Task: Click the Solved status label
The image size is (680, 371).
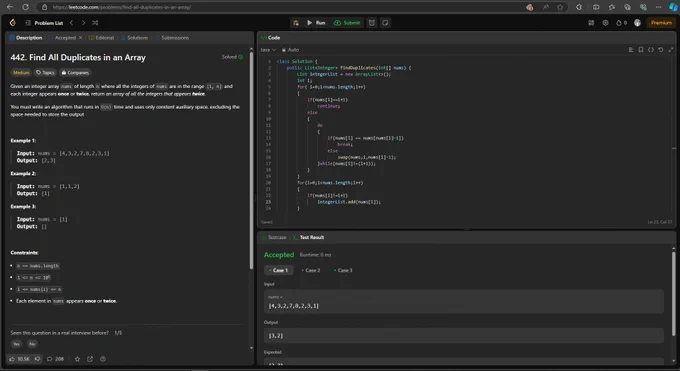Action: coord(232,57)
